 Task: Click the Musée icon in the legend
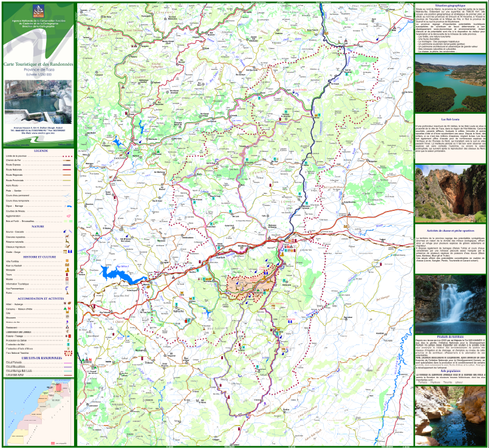coord(66,279)
